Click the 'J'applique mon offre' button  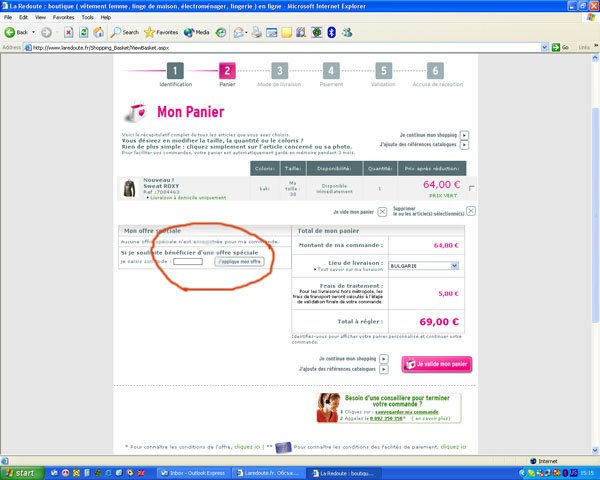click(236, 261)
